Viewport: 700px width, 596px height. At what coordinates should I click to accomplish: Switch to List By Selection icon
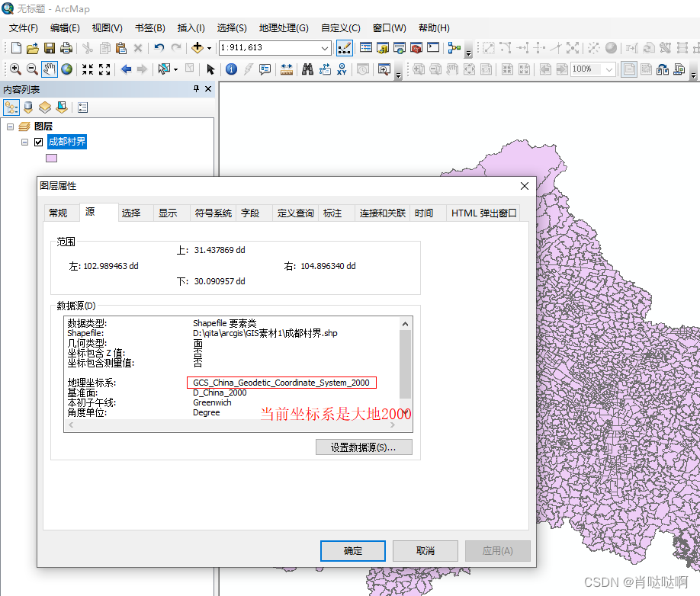(x=62, y=107)
